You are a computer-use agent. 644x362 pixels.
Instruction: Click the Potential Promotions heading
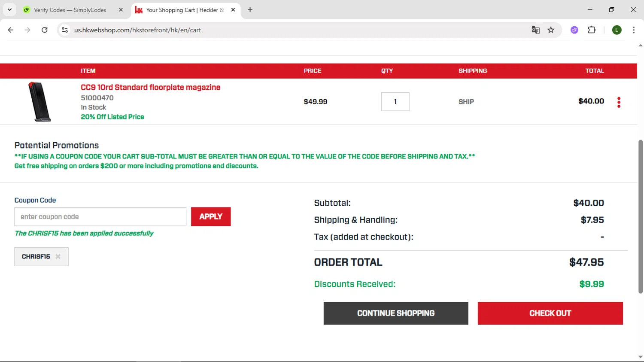tap(57, 145)
